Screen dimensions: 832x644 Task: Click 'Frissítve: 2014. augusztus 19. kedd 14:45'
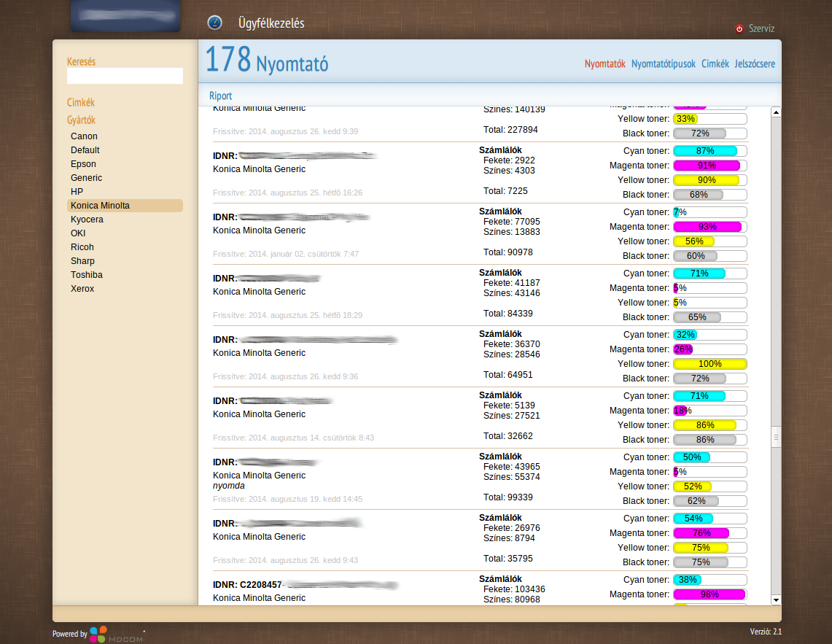click(x=287, y=499)
